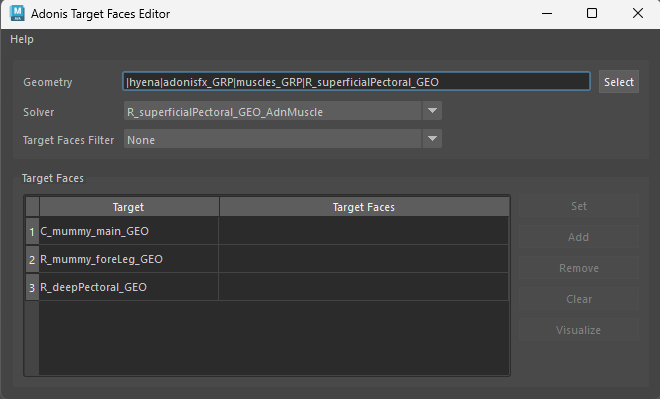Click the Visualize button
Screen dimensions: 660x399
(x=579, y=330)
